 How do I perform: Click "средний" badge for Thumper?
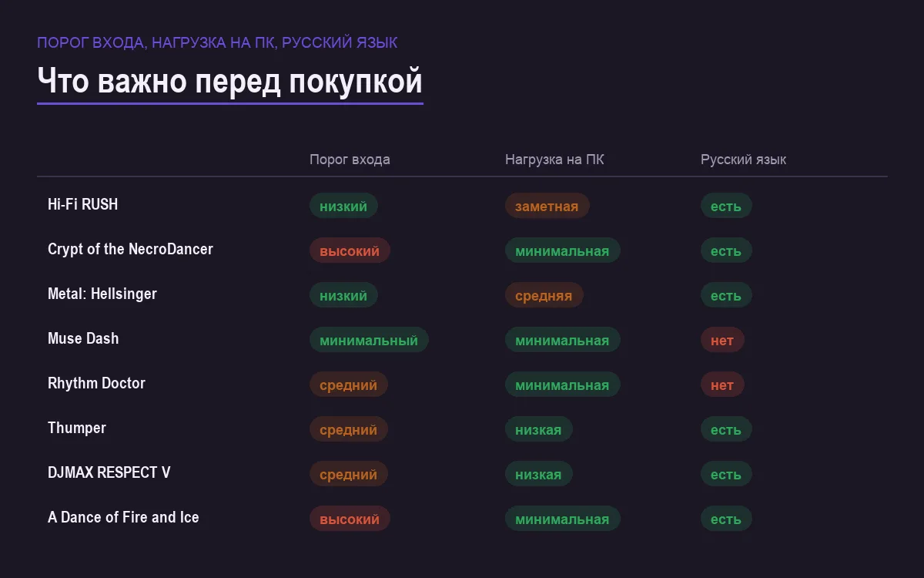[x=348, y=429]
